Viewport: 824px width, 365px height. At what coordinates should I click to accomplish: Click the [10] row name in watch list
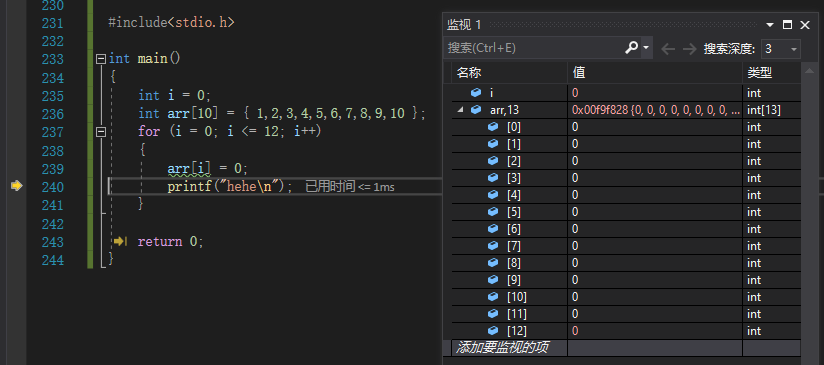[517, 297]
